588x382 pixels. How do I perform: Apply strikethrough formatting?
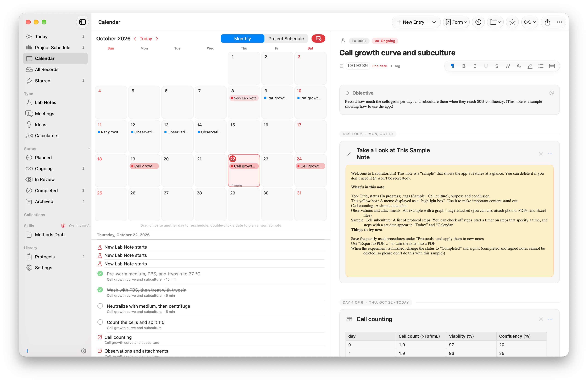click(x=497, y=66)
